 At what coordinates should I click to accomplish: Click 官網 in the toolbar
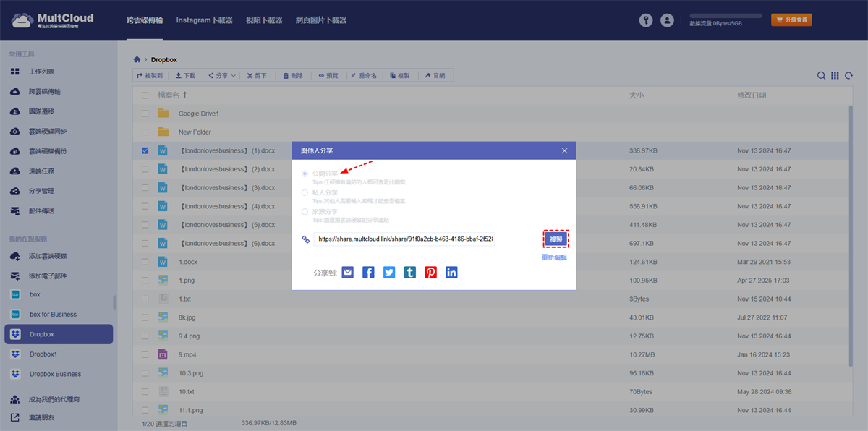coord(435,75)
